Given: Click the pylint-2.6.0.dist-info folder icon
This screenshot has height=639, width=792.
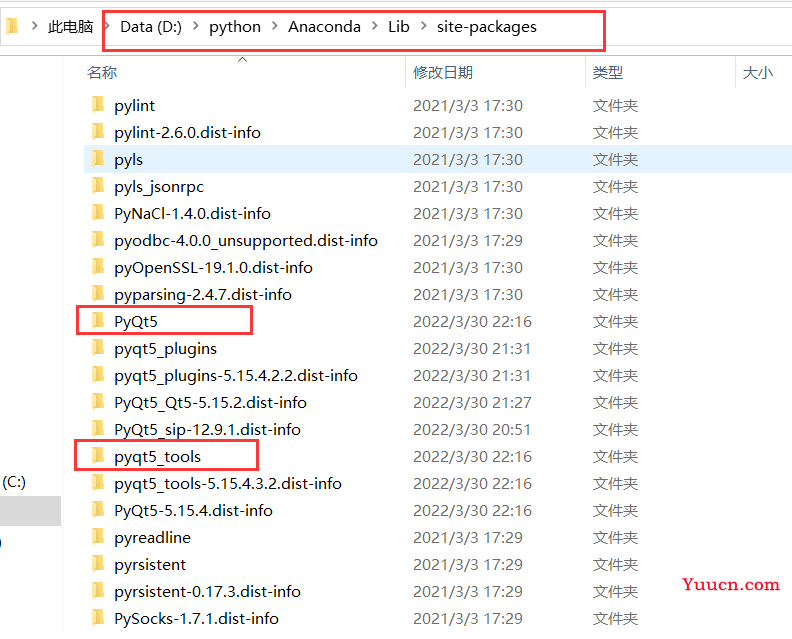Looking at the screenshot, I should pyautogui.click(x=98, y=132).
